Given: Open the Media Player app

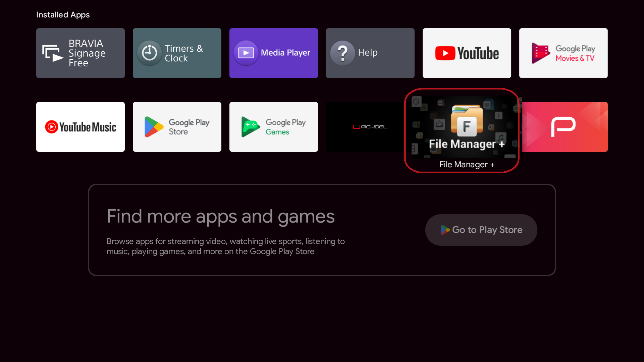Looking at the screenshot, I should click(273, 53).
